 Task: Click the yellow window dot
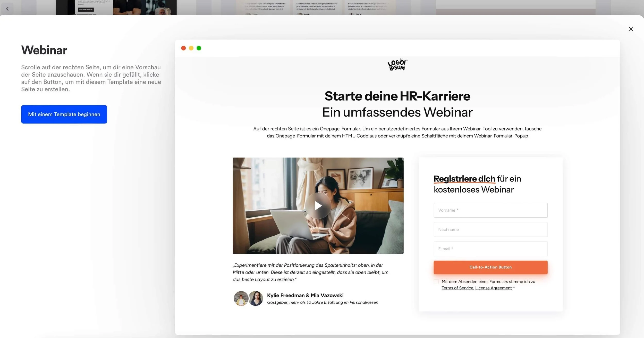tap(191, 48)
